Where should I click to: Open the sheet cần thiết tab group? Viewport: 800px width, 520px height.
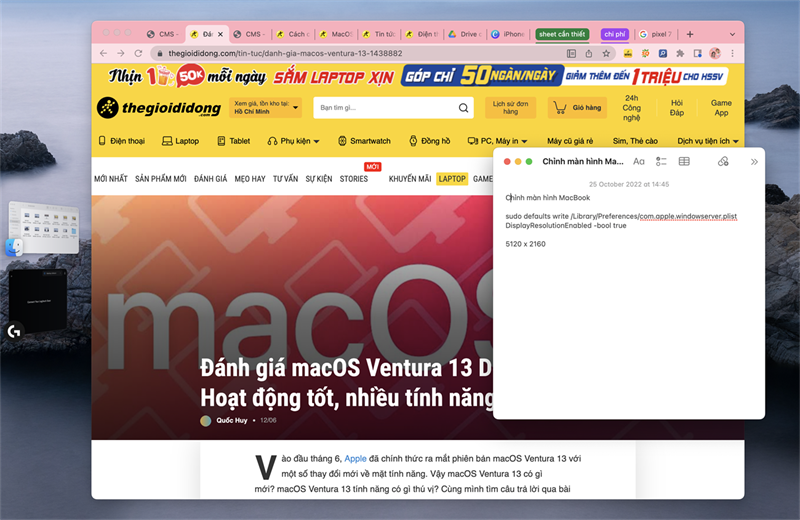(562, 34)
